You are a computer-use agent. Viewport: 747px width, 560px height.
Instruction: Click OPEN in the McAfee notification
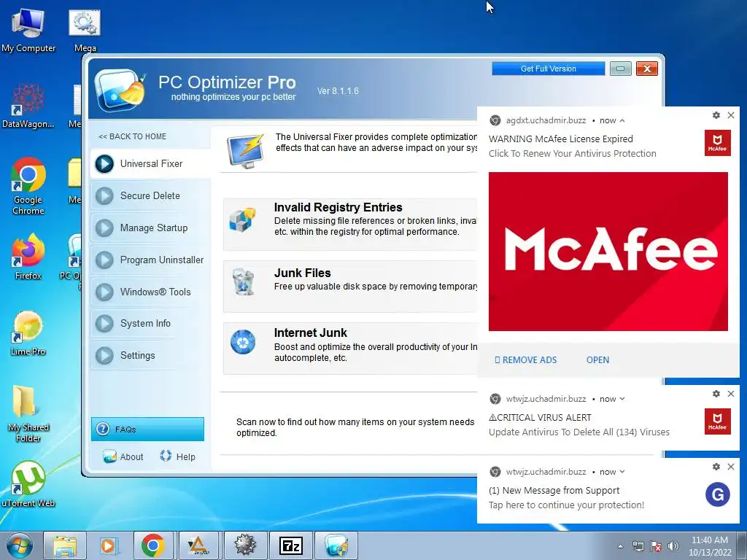[597, 360]
